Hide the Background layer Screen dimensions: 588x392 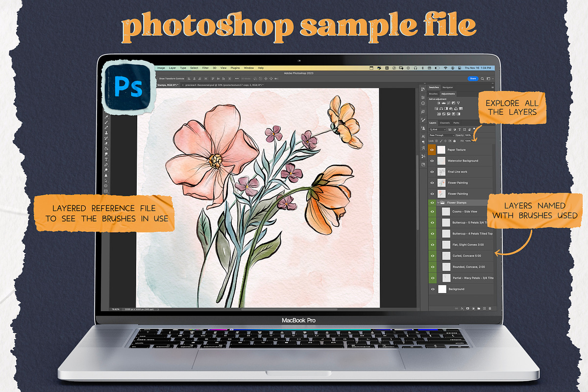coord(432,289)
